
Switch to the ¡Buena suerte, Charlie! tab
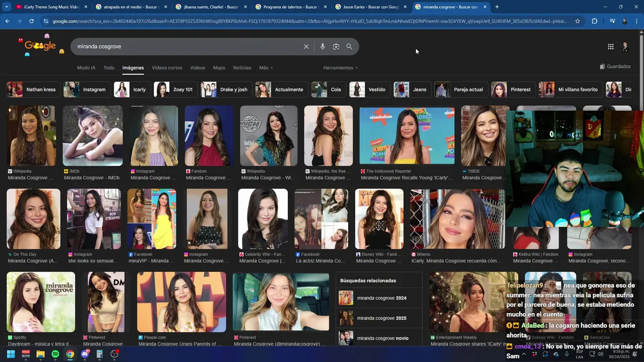[210, 7]
